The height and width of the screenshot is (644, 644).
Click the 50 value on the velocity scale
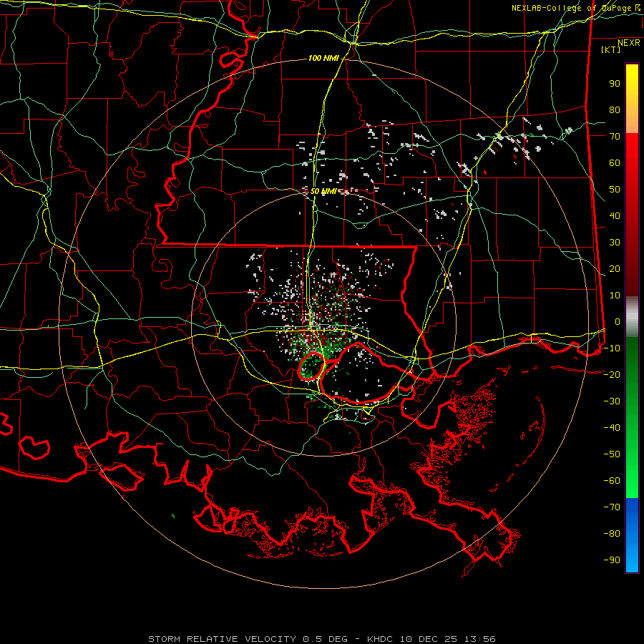pyautogui.click(x=615, y=190)
